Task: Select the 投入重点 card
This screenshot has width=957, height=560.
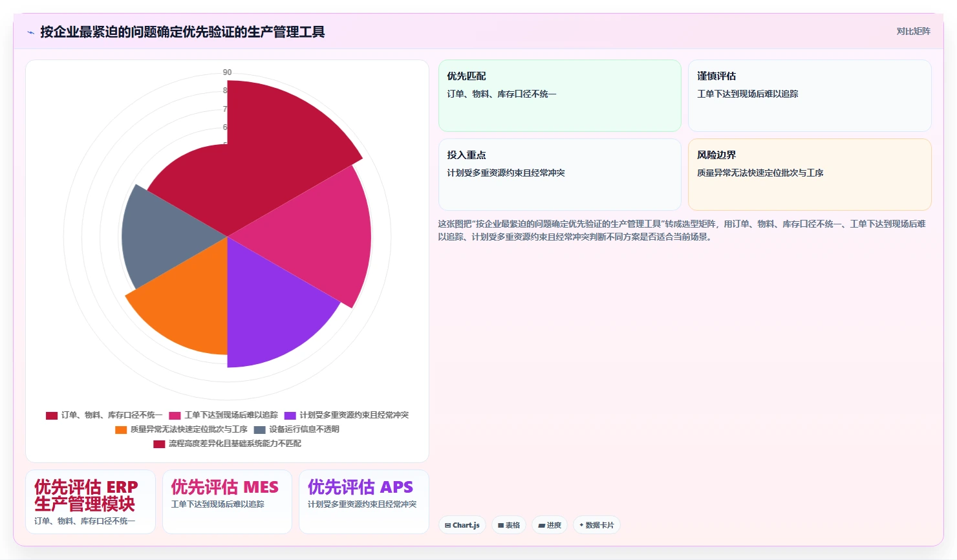Action: click(x=560, y=175)
